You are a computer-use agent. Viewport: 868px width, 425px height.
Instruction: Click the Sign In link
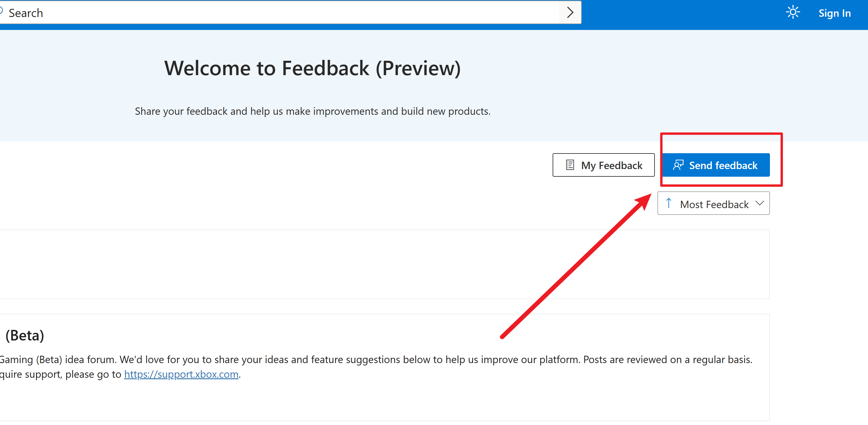834,13
